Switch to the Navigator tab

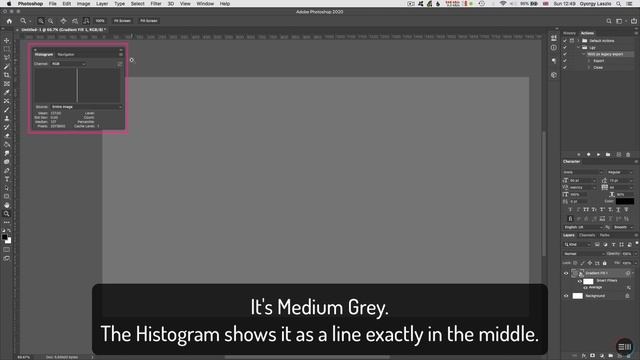pos(66,54)
